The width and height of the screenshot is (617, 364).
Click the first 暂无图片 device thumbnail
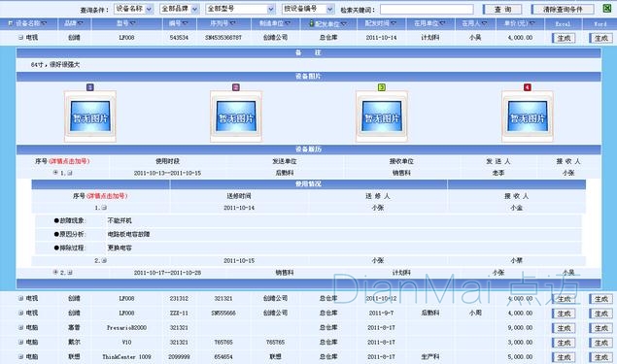pos(90,116)
